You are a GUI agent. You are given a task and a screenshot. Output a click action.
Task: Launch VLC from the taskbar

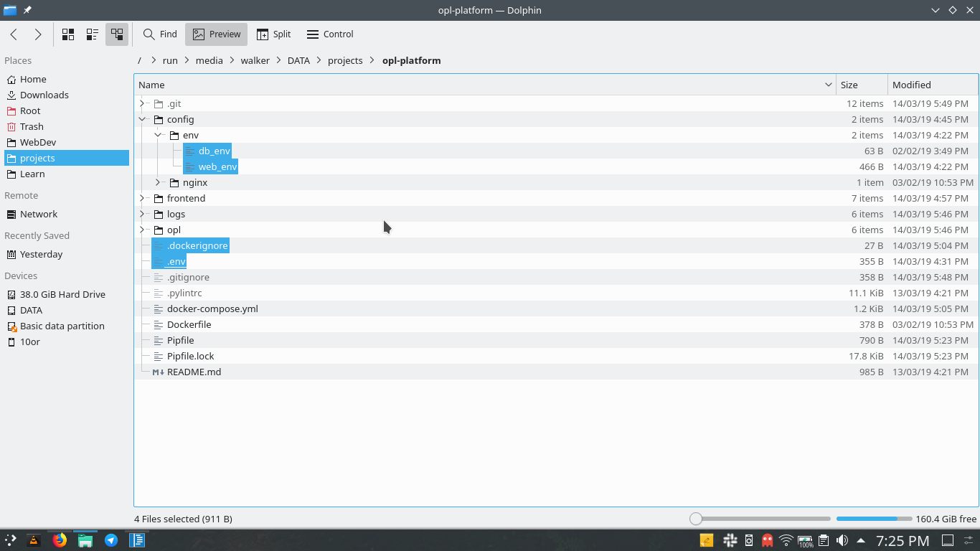coord(34,540)
